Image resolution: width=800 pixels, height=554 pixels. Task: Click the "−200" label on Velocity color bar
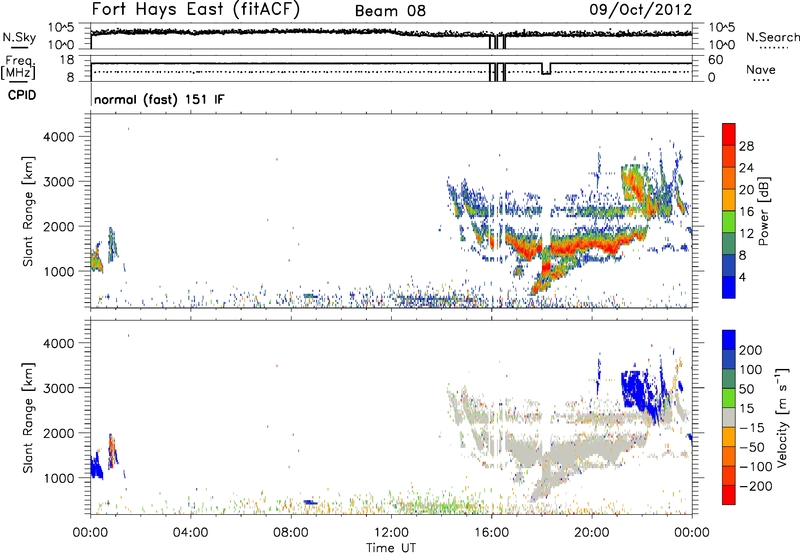pyautogui.click(x=756, y=486)
